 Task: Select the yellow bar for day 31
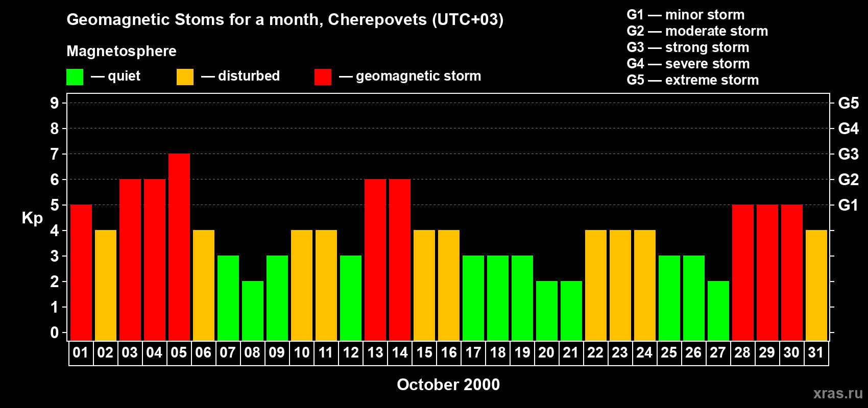[816, 286]
